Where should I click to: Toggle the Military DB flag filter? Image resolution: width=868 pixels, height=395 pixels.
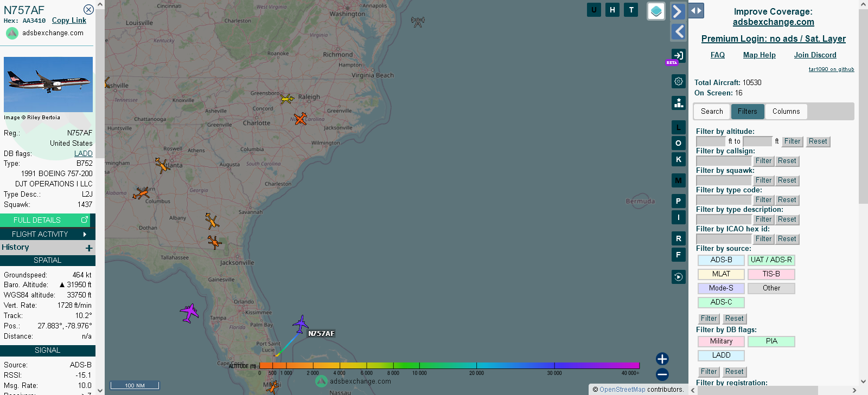(x=721, y=341)
